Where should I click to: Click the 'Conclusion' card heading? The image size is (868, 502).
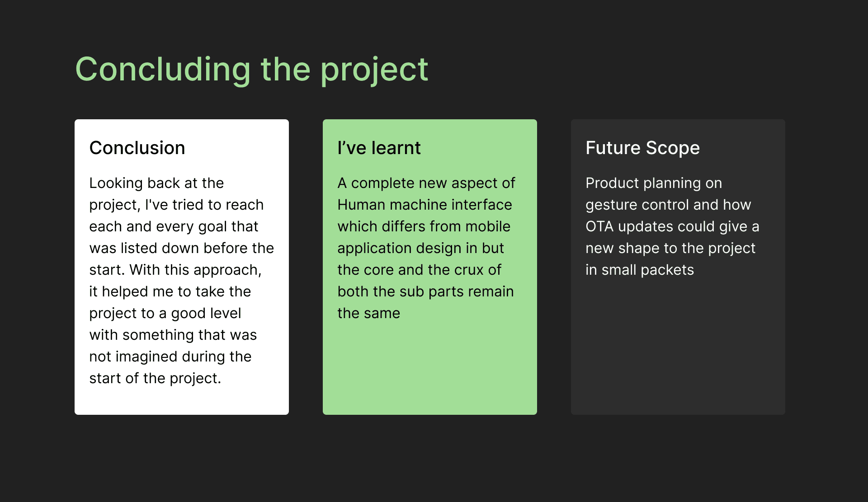137,148
